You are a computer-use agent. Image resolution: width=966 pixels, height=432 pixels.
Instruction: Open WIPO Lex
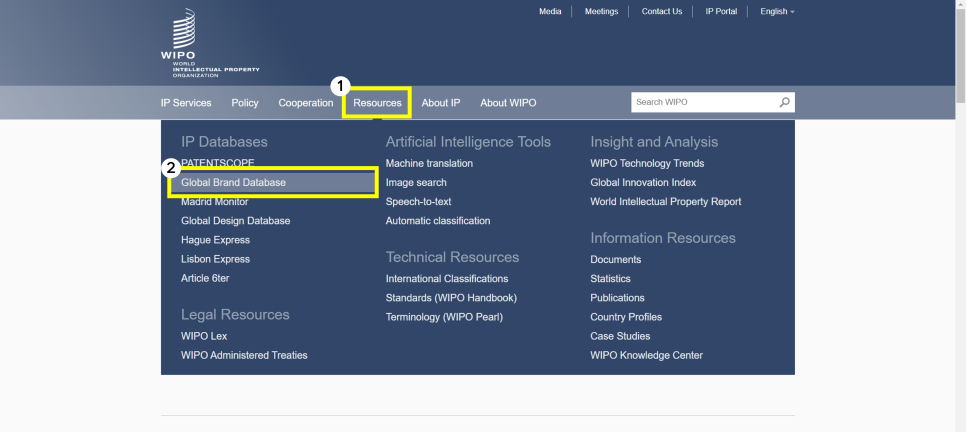[204, 336]
